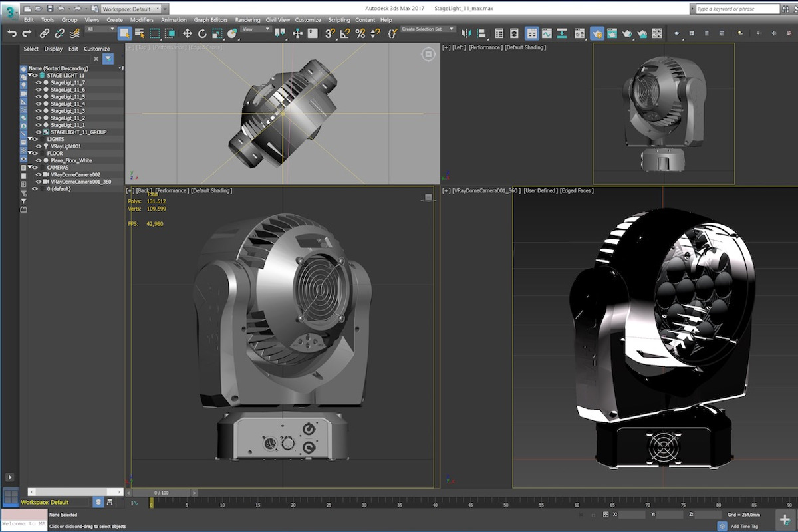Click Use Pivot Point Center icon
This screenshot has height=532, width=798.
pyautogui.click(x=281, y=33)
